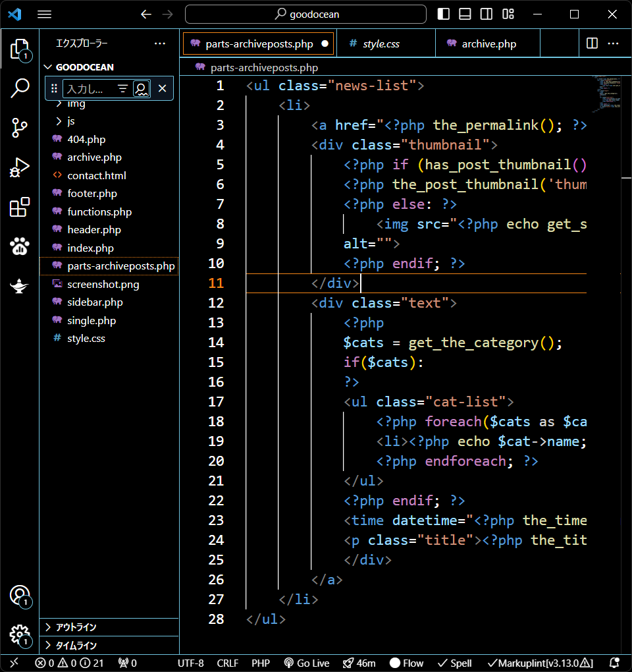Click the explorer find input field
The image size is (632, 672).
[89, 89]
